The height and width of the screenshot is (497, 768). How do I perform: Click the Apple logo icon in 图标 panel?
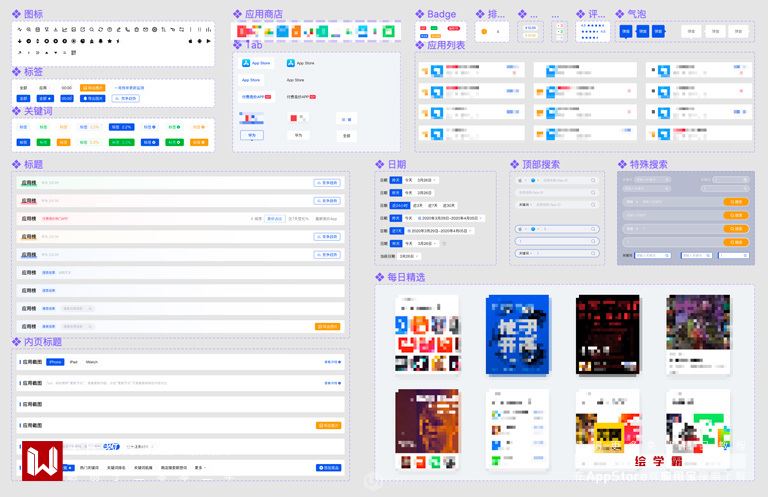pos(191,41)
